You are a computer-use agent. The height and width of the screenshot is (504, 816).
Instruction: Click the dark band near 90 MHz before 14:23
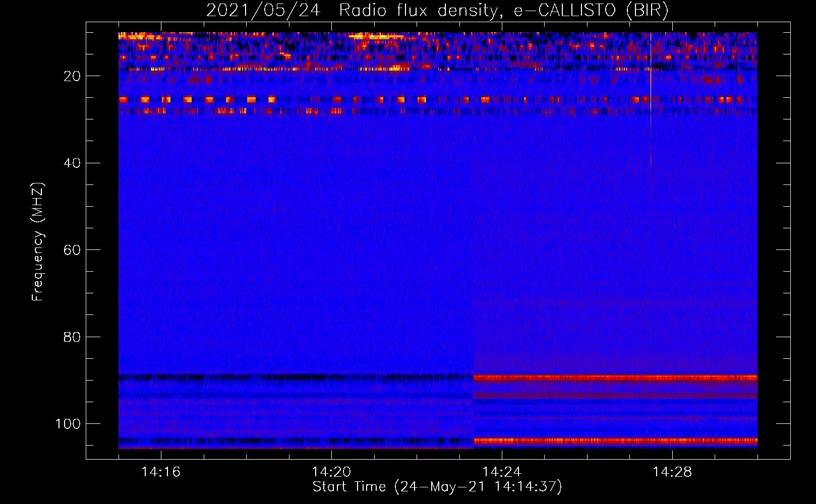pos(293,377)
